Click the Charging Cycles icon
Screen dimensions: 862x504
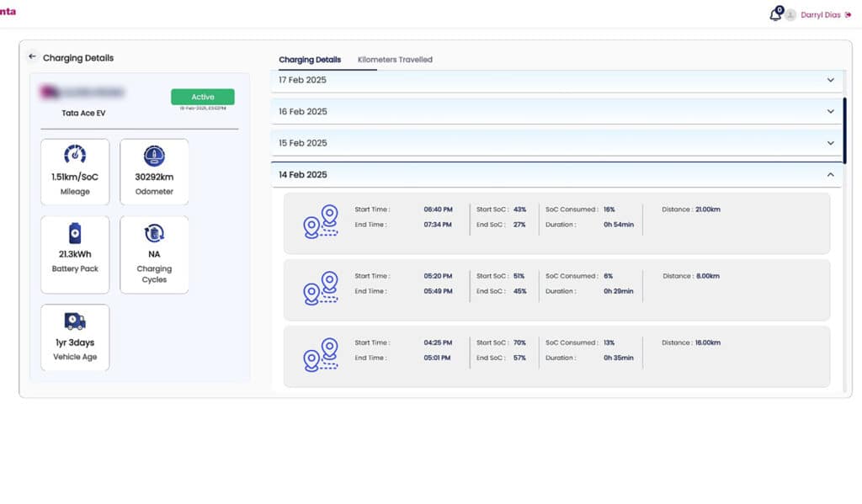click(x=154, y=233)
